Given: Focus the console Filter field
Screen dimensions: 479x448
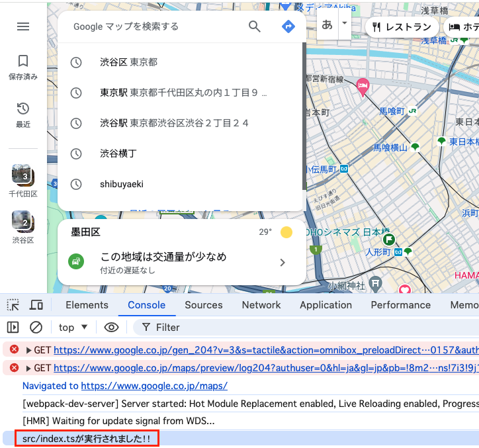Looking at the screenshot, I should tap(306, 328).
